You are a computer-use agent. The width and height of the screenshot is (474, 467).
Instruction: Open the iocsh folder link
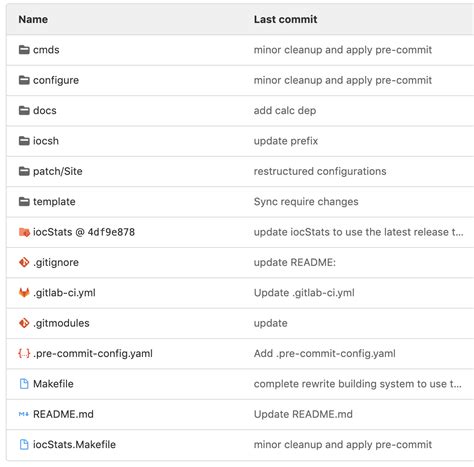pos(46,141)
